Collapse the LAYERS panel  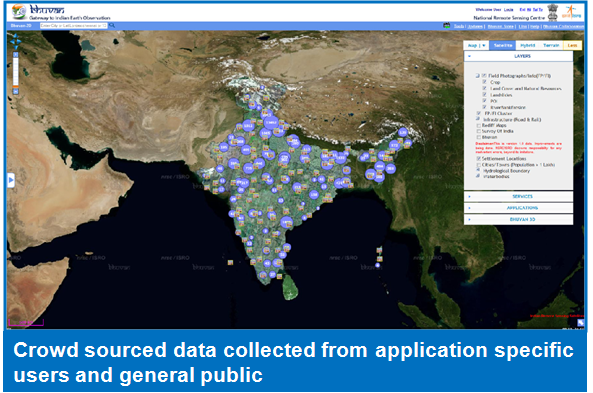pos(469,56)
